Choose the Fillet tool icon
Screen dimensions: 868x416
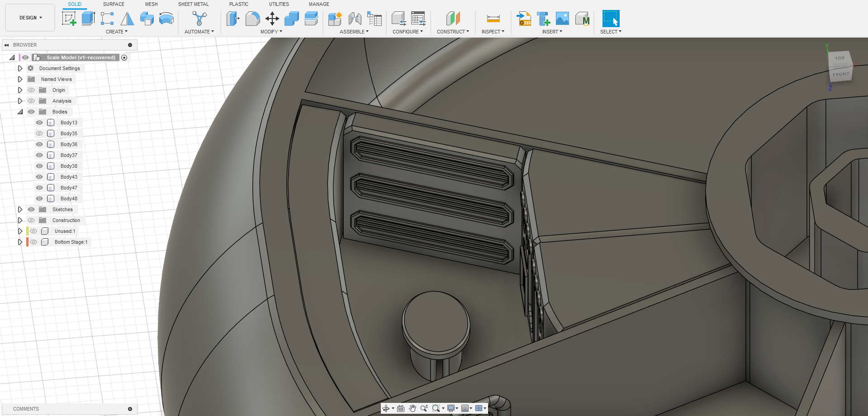(x=252, y=19)
